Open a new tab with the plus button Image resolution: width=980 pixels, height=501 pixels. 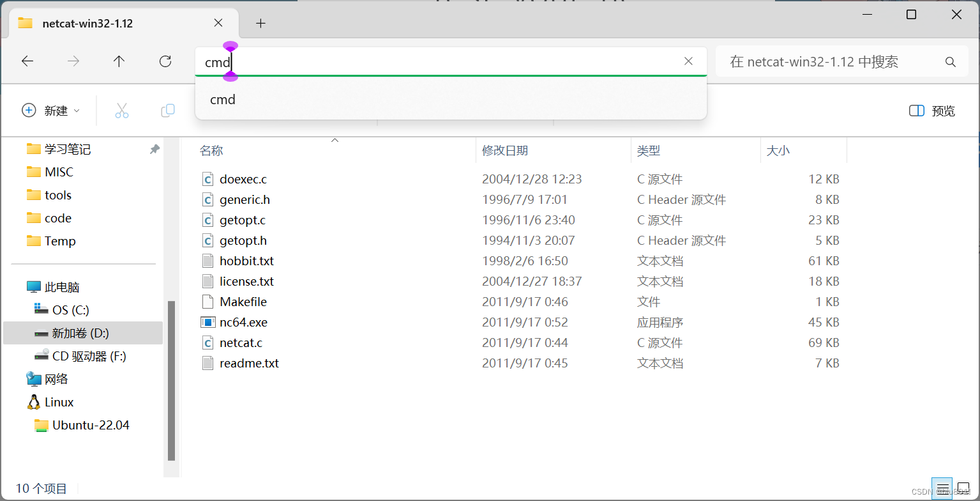[260, 23]
